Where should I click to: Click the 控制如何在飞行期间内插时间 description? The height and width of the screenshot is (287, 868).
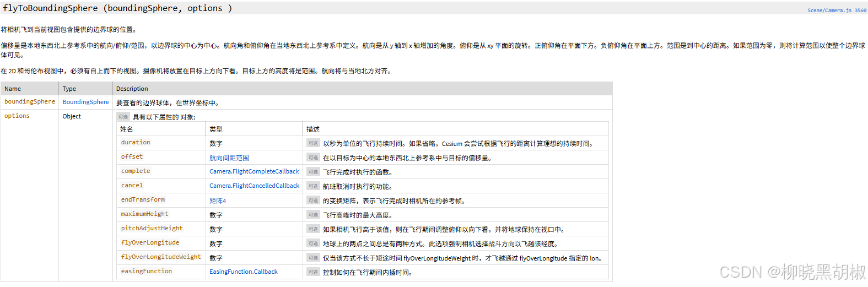[369, 273]
